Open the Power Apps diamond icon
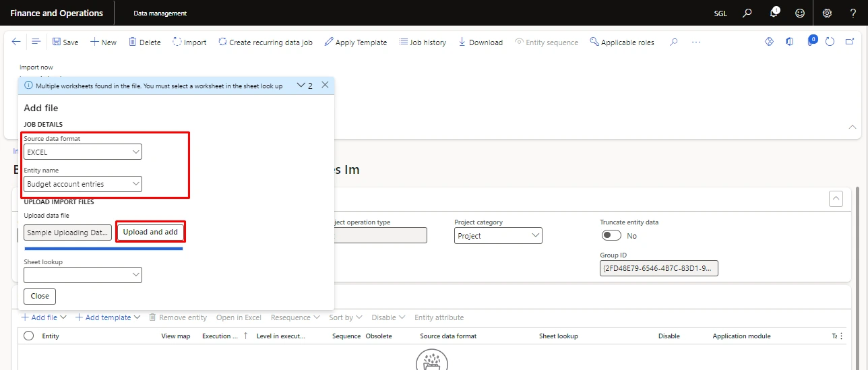The image size is (868, 370). point(769,42)
